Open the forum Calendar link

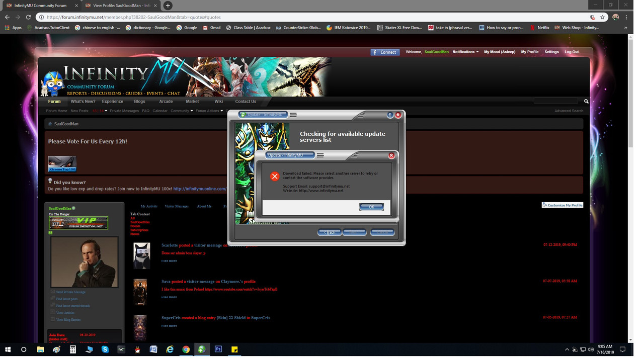coord(160,111)
